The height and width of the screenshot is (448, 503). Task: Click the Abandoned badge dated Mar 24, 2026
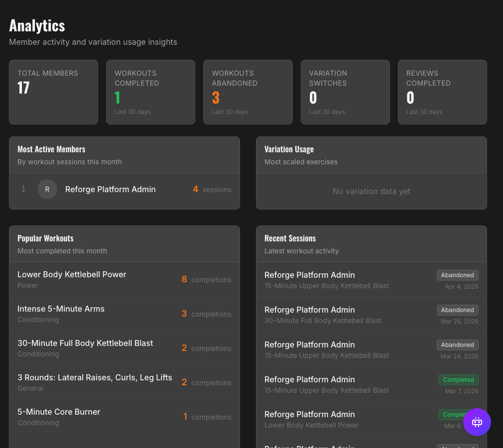[x=458, y=345]
